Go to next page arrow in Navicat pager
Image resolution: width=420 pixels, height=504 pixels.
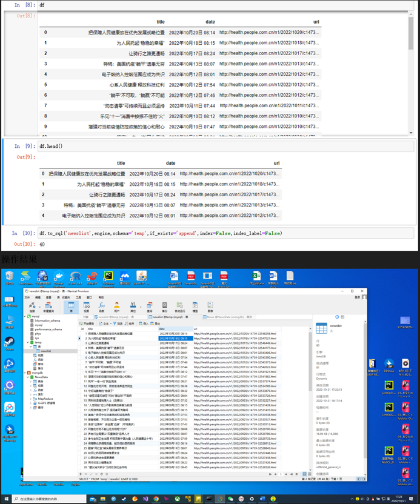[x=286, y=474]
